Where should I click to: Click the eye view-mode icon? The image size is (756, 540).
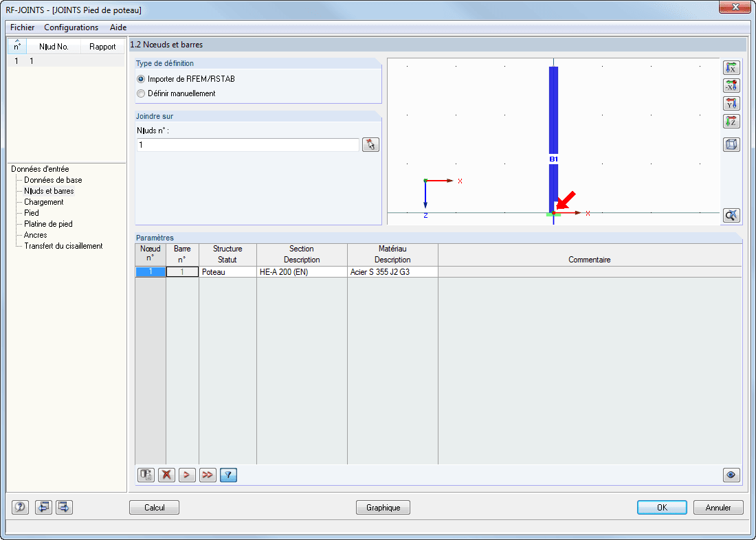[x=731, y=475]
